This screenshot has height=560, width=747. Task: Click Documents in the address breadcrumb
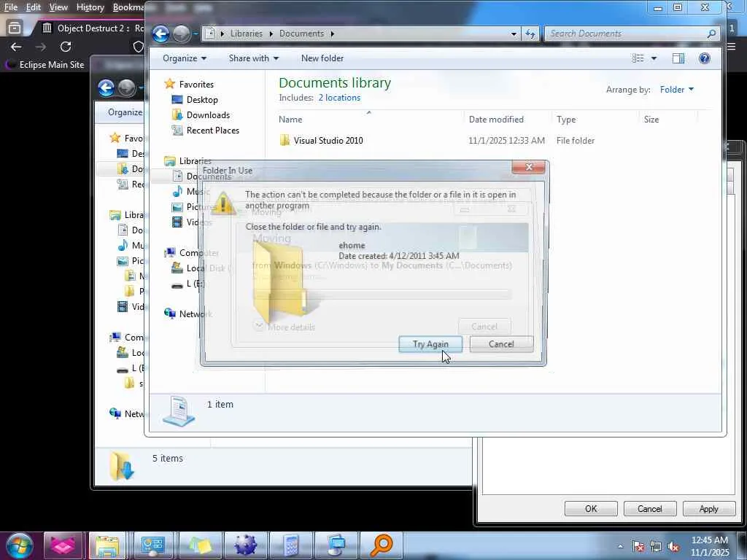pos(301,34)
